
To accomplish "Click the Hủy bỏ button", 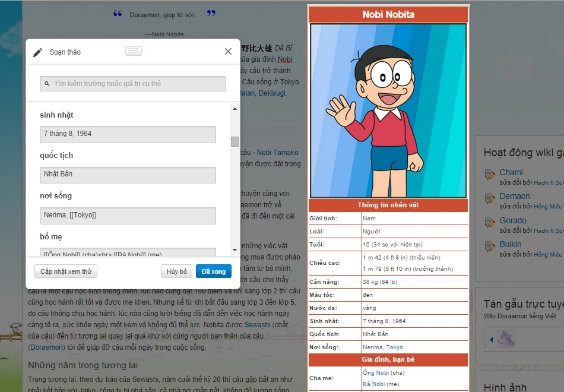I will pos(176,271).
